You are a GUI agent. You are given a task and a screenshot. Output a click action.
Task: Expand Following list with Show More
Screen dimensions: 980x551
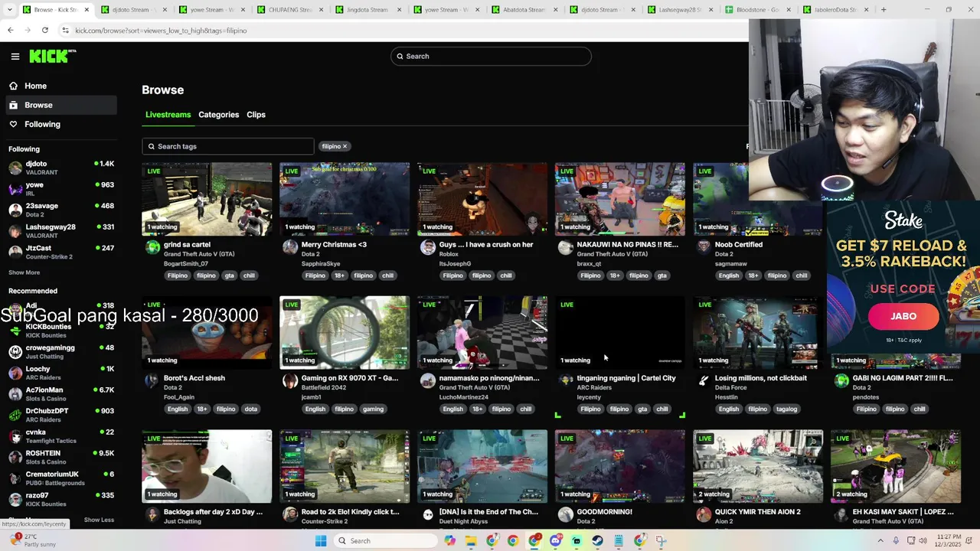pyautogui.click(x=24, y=272)
